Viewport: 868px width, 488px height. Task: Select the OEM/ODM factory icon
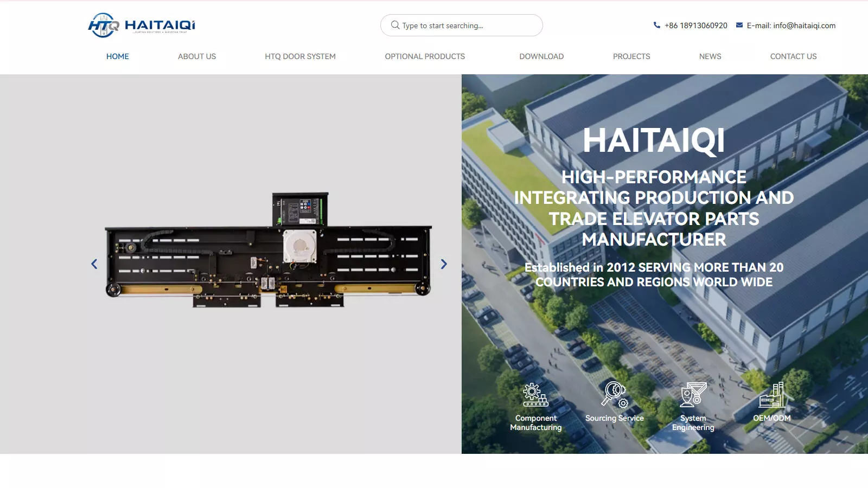pos(772,394)
